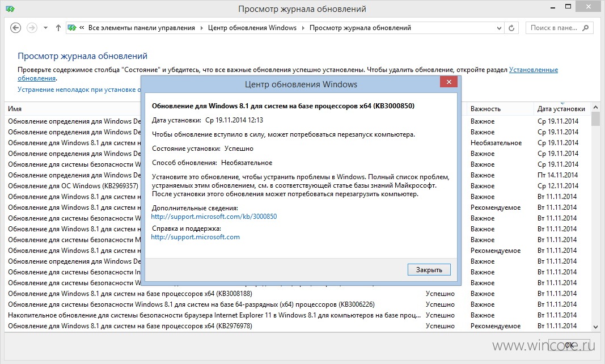The image size is (605, 364).
Task: Expand arrow after "Все элементы панели управления"
Action: [x=201, y=28]
